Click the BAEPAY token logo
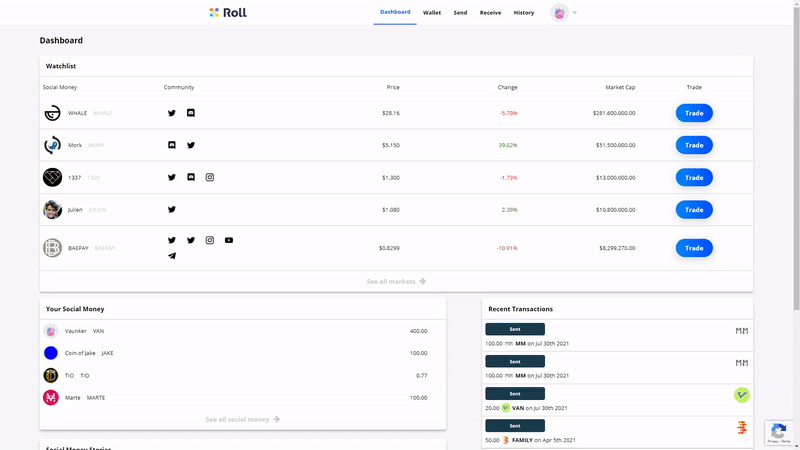 coord(52,248)
